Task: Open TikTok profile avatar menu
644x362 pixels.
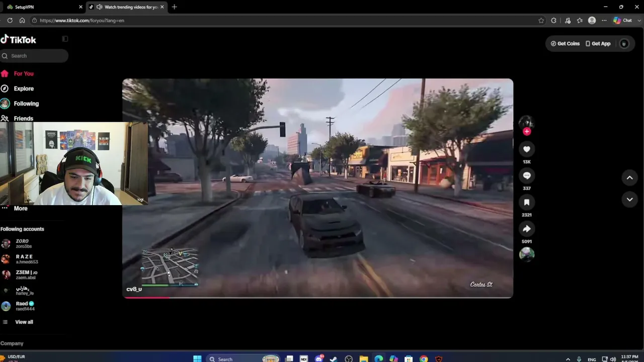Action: tap(624, 44)
